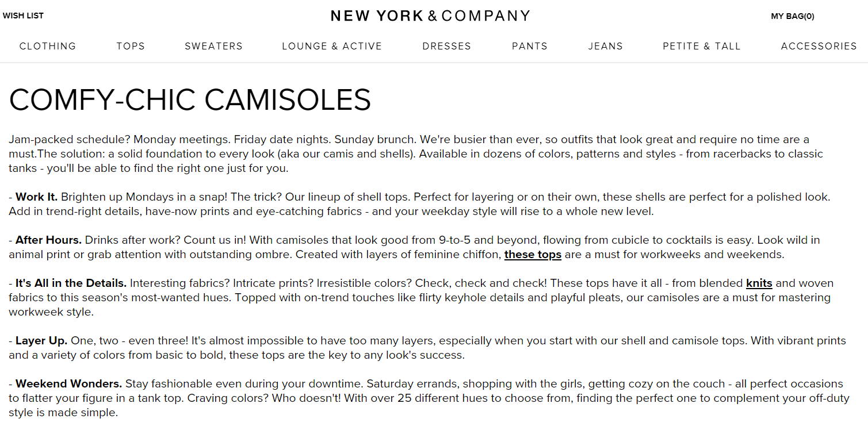This screenshot has width=868, height=430.
Task: Choose Jeans from the navigation bar
Action: [605, 47]
